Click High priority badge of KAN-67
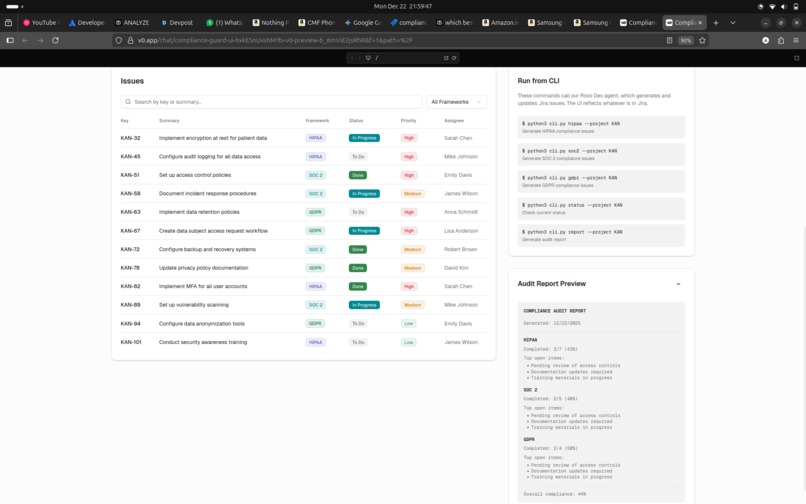 point(409,230)
